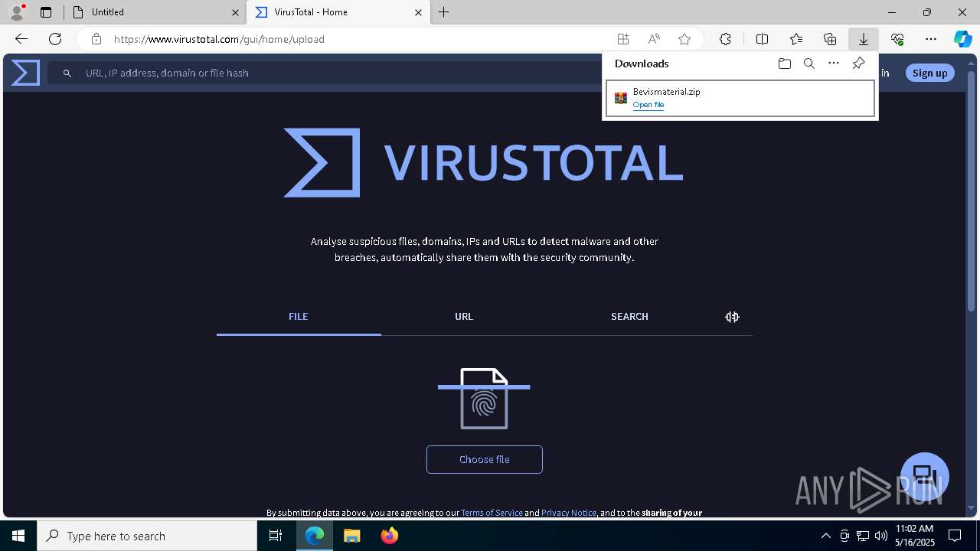
Task: Click the Sign up button
Action: (x=930, y=73)
